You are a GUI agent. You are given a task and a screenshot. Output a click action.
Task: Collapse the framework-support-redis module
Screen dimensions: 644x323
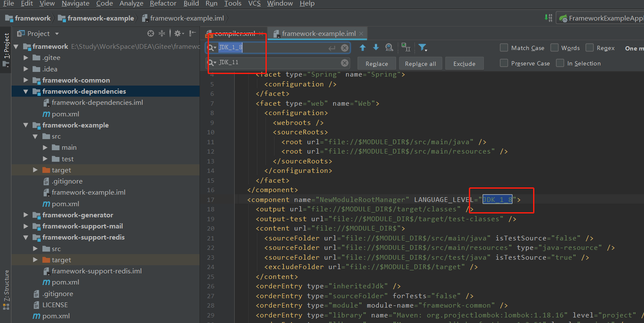pos(26,237)
